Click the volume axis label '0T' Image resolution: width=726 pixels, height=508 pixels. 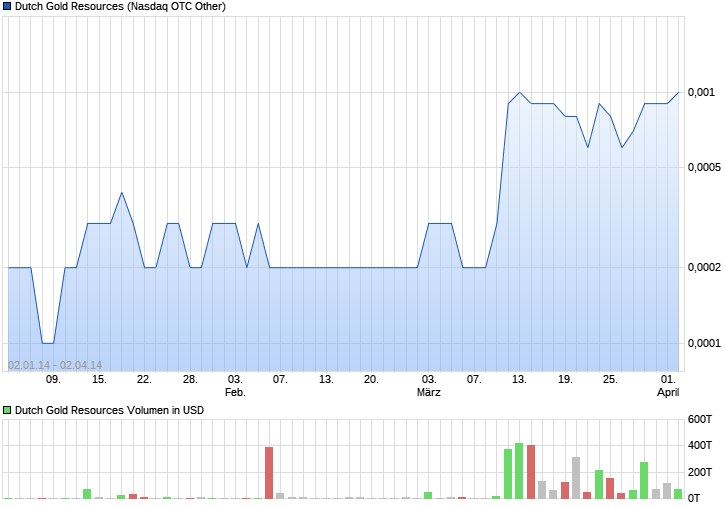694,498
